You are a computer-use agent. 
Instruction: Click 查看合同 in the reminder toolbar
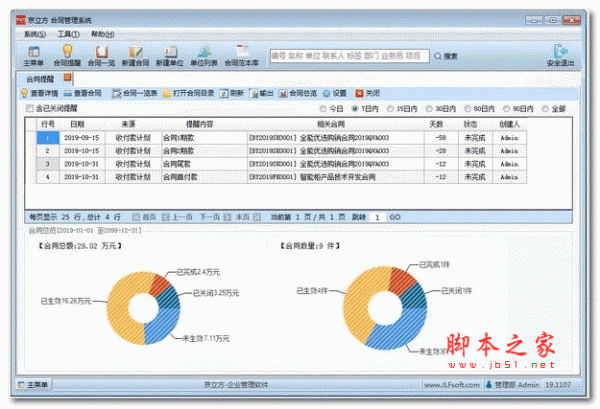tap(83, 93)
